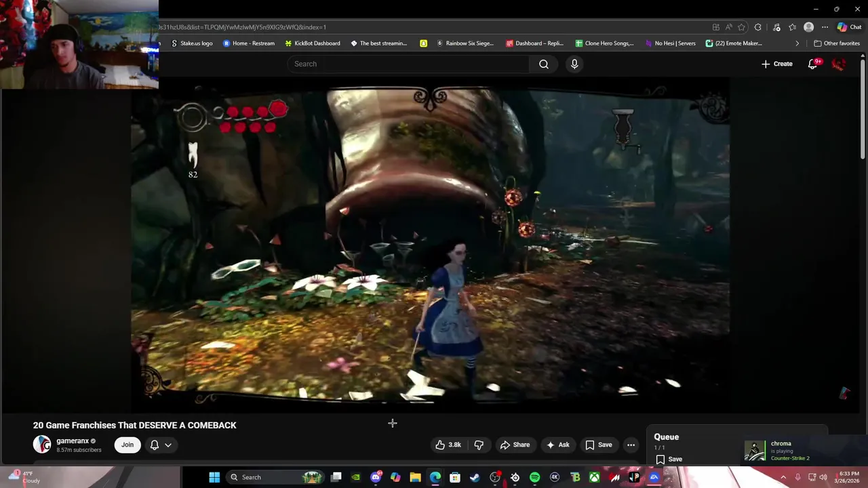Open the Rainbow Six Siege bookmark
Viewport: 868px width, 488px height.
click(465, 43)
